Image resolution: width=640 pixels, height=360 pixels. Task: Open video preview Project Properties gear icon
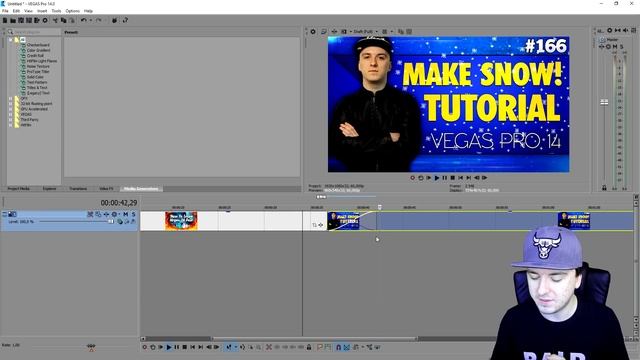313,31
